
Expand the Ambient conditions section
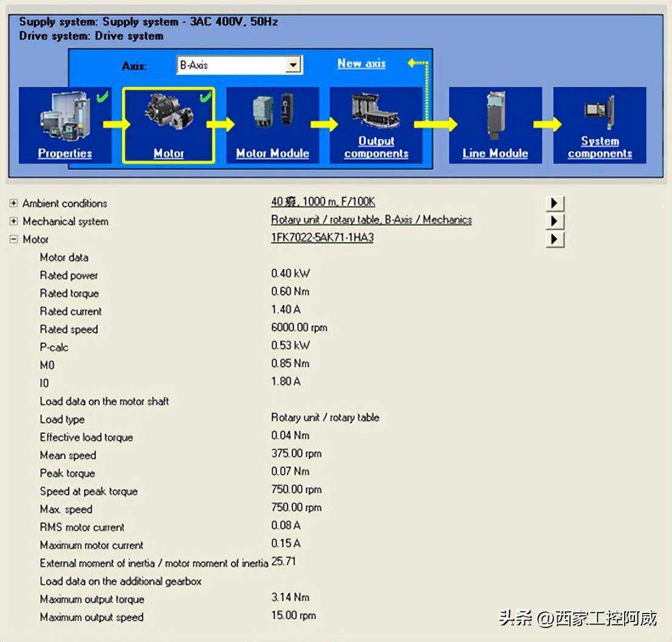click(x=14, y=204)
